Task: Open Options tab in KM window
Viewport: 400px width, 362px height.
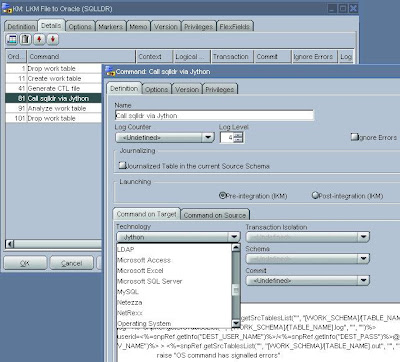Action: 80,26
